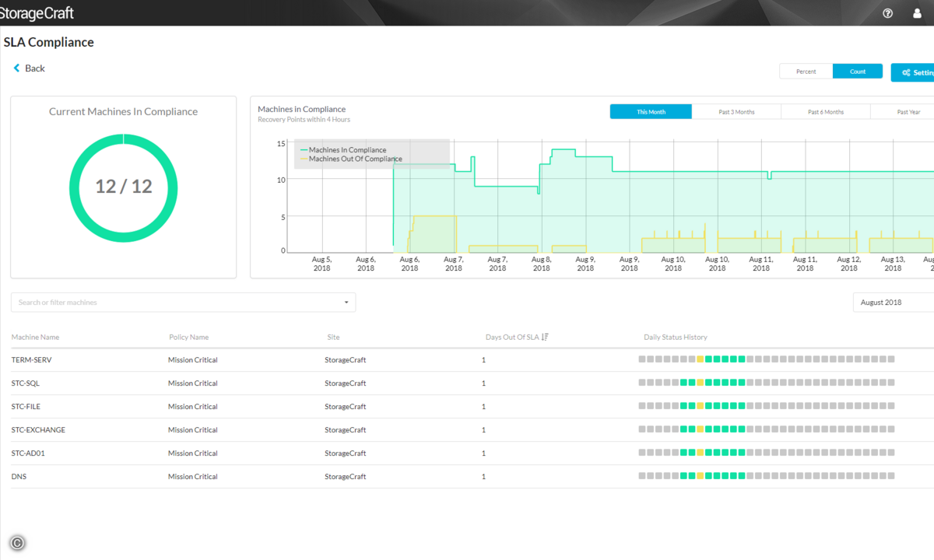Select machine STC-AD01
The width and height of the screenshot is (934, 560).
(x=28, y=453)
